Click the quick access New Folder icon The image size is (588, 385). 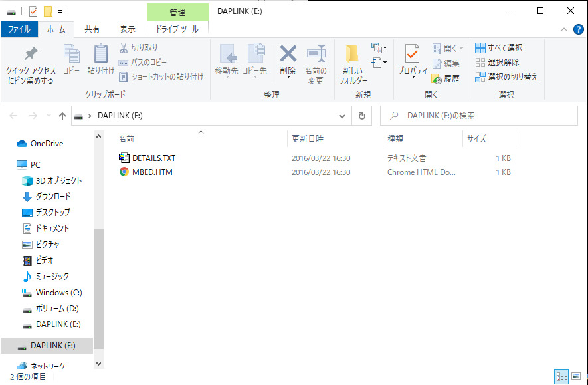(48, 11)
